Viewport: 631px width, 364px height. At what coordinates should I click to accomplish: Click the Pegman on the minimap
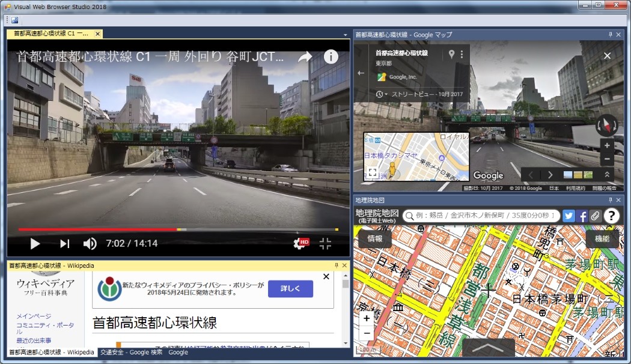[x=392, y=170]
